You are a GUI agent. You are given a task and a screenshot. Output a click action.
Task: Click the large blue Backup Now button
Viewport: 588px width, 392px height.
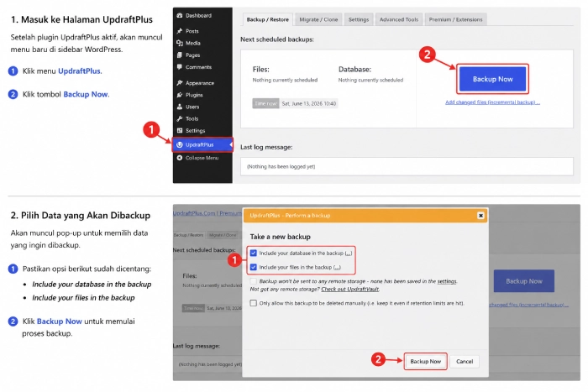[492, 79]
